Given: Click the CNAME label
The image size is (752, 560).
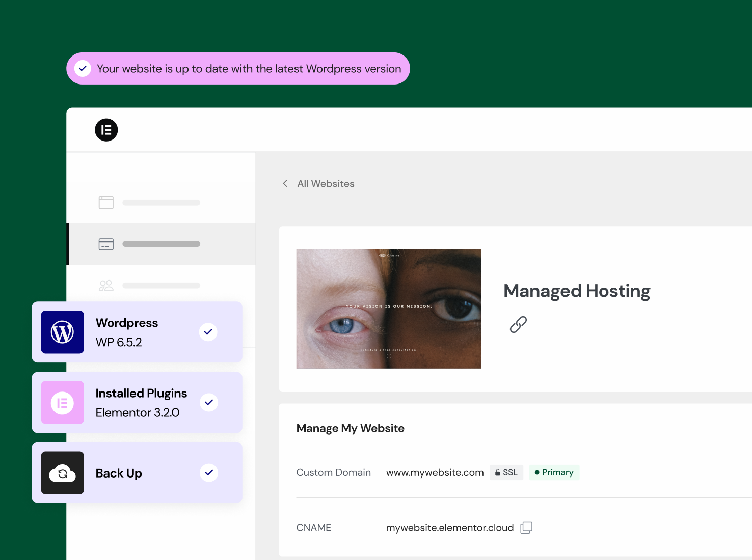Looking at the screenshot, I should (x=314, y=528).
